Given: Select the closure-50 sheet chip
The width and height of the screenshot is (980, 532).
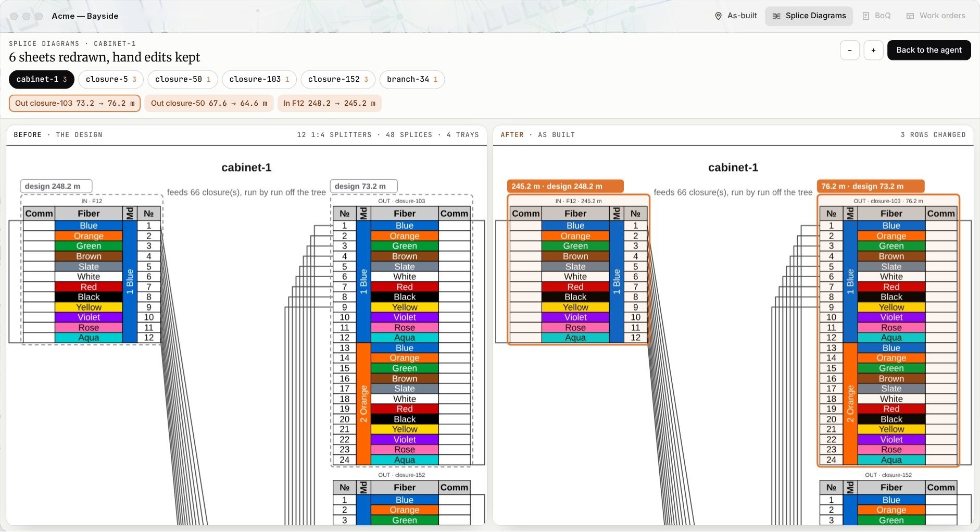Looking at the screenshot, I should click(x=183, y=79).
